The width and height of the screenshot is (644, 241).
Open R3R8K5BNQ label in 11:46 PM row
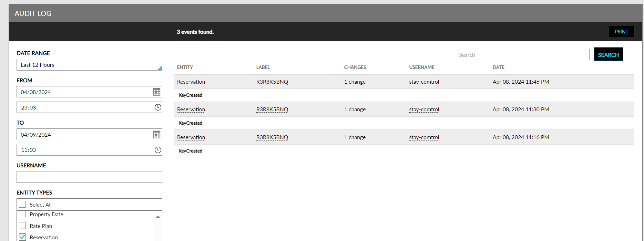click(272, 82)
